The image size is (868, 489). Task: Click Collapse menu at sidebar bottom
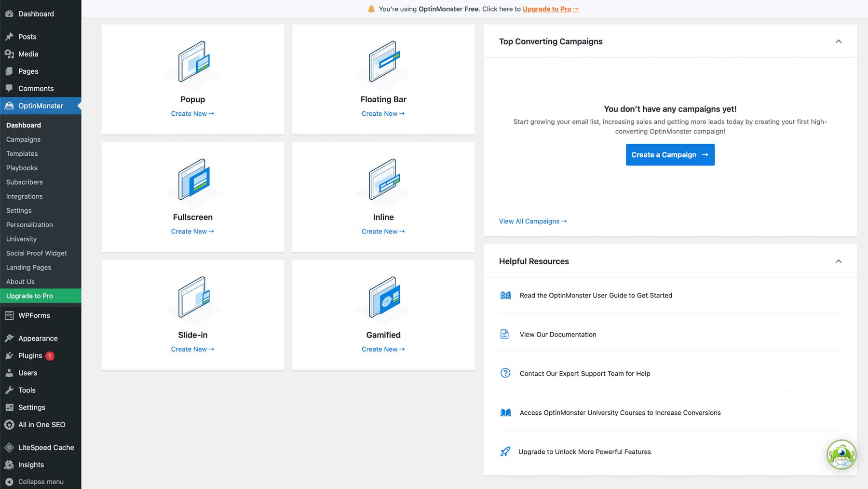tap(34, 481)
